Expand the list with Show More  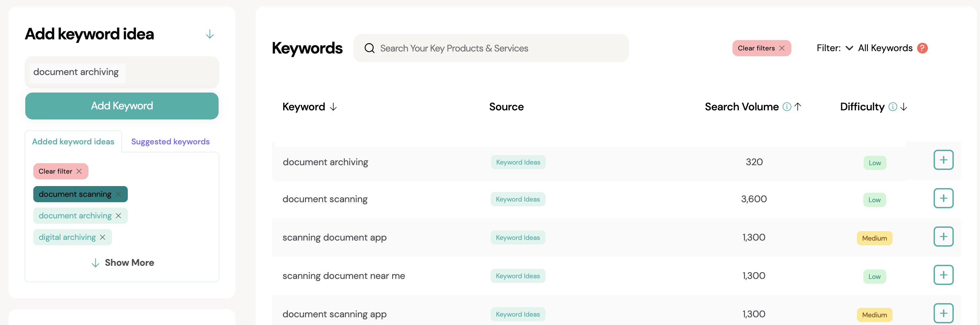pyautogui.click(x=122, y=262)
